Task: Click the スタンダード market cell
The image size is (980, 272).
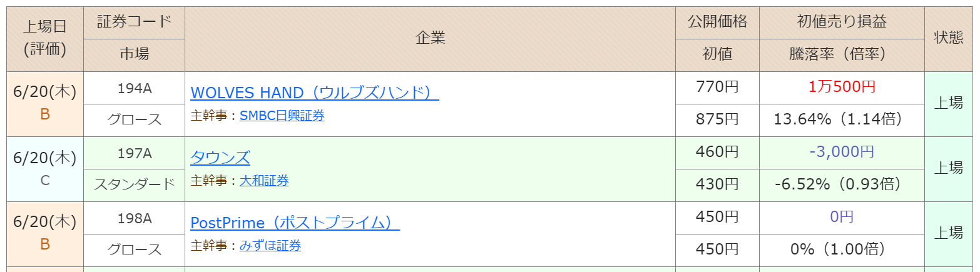Action: [x=134, y=185]
